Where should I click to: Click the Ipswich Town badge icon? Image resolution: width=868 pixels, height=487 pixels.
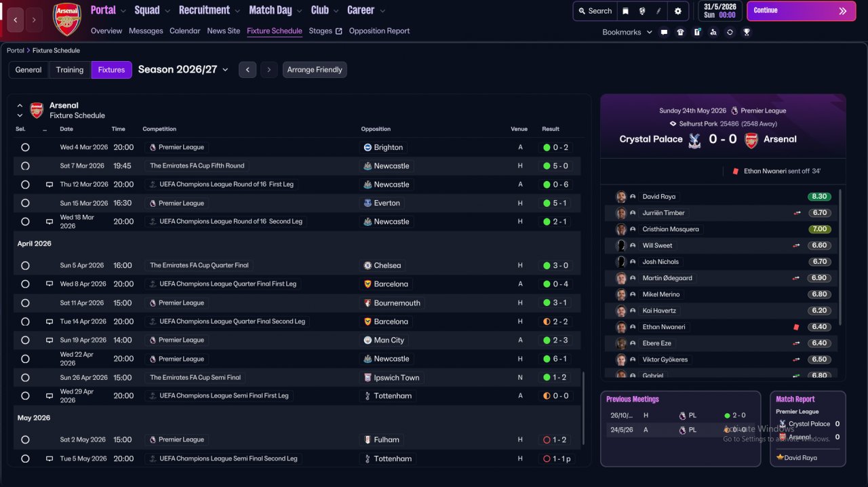pos(368,378)
